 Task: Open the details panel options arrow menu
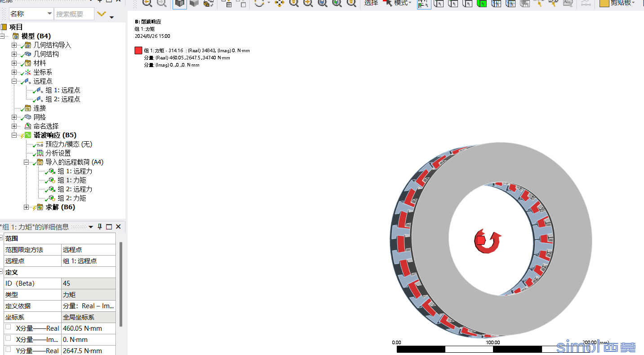click(91, 227)
